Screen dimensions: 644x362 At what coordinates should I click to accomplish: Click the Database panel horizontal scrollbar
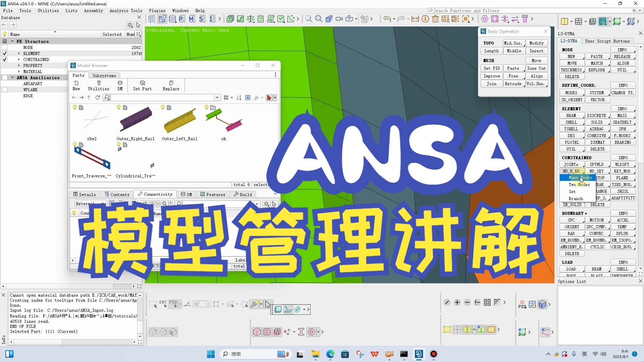(67, 286)
